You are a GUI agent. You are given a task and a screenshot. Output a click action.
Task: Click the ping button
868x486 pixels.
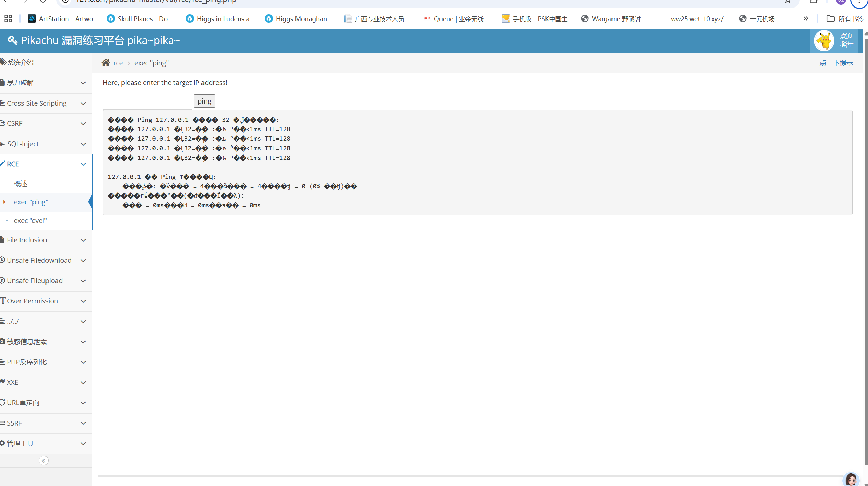[205, 101]
